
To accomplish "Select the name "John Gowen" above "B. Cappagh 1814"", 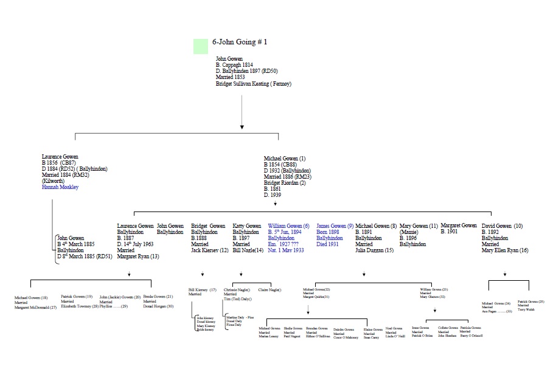I will [x=229, y=59].
